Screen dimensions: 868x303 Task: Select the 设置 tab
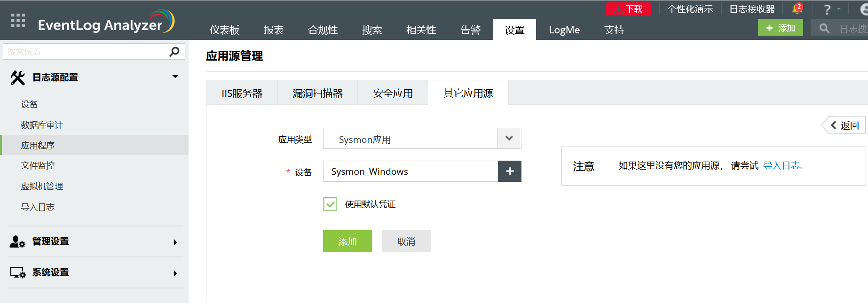click(x=514, y=30)
